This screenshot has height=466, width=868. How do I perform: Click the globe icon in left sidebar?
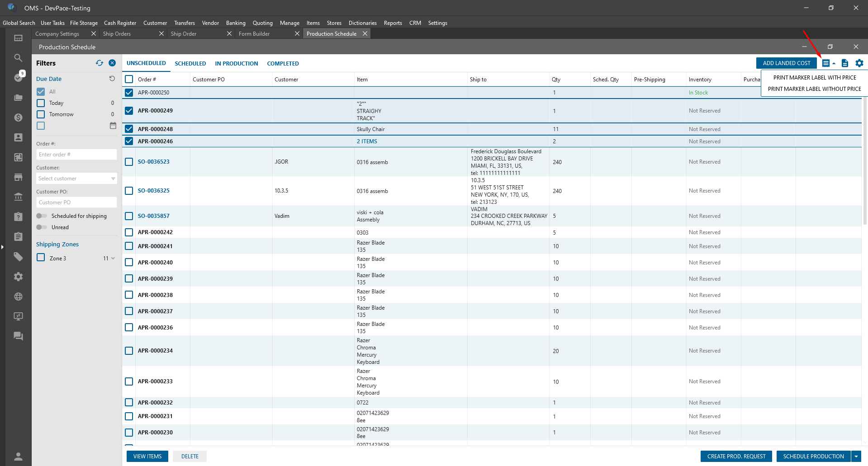18,297
